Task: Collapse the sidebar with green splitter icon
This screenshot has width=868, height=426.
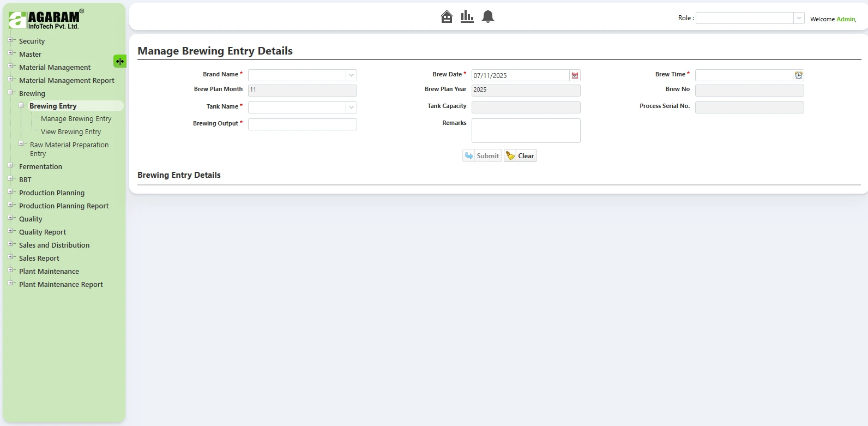Action: (119, 61)
